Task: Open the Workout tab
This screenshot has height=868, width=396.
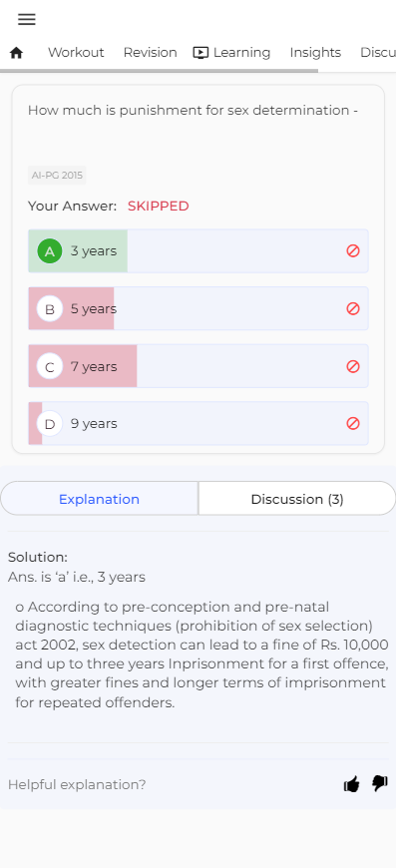Action: (76, 53)
